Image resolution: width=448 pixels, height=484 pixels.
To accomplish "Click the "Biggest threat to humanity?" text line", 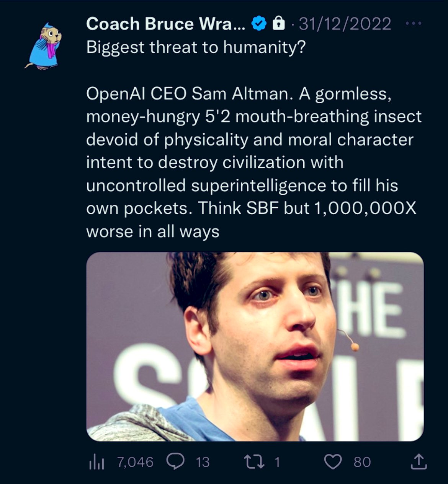I will pyautogui.click(x=196, y=47).
